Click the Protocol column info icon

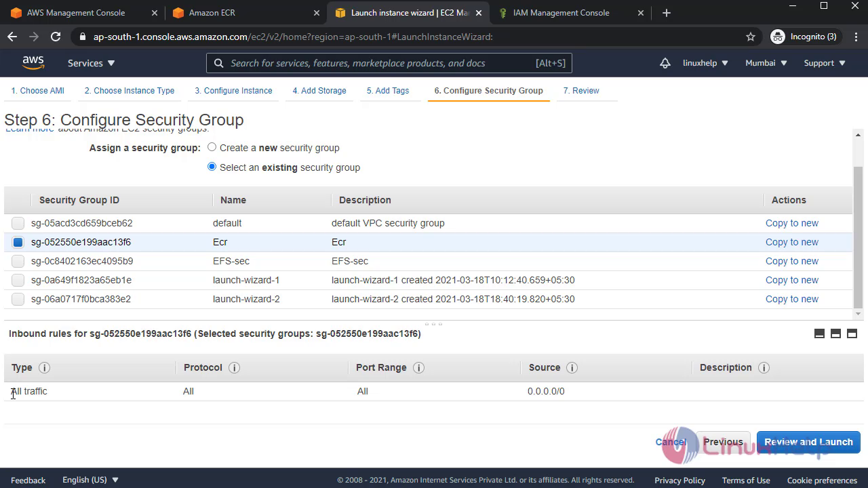click(x=234, y=367)
